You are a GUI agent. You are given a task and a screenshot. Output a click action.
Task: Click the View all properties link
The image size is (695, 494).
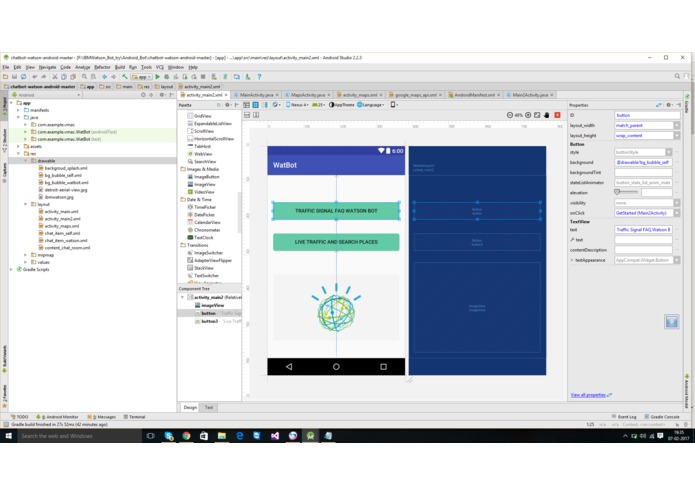[588, 395]
